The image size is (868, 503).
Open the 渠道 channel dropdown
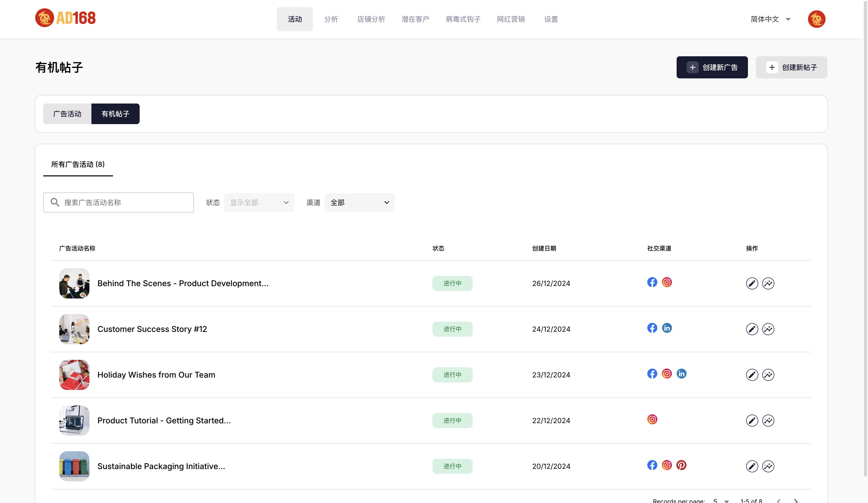click(359, 203)
